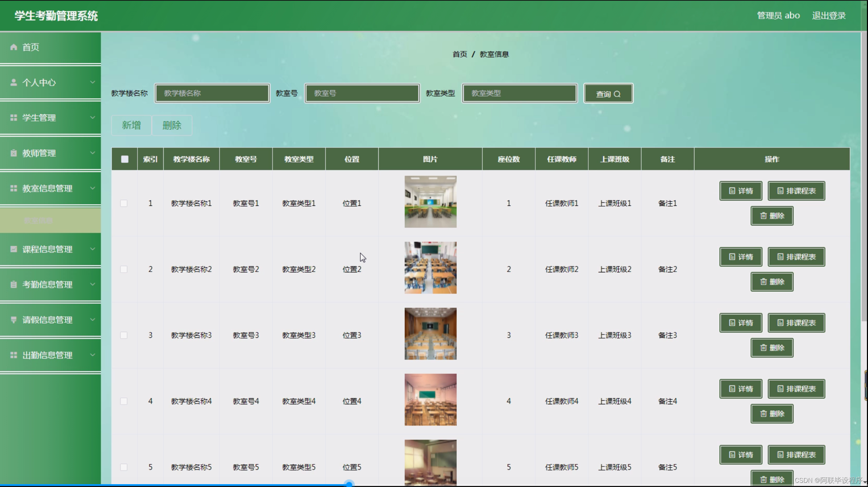Click the home icon beside 首页
Screen dimensions: 868x487
click(x=13, y=47)
